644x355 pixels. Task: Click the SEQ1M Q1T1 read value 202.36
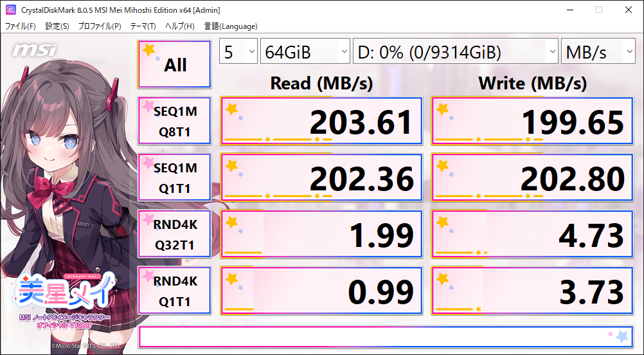pyautogui.click(x=321, y=178)
